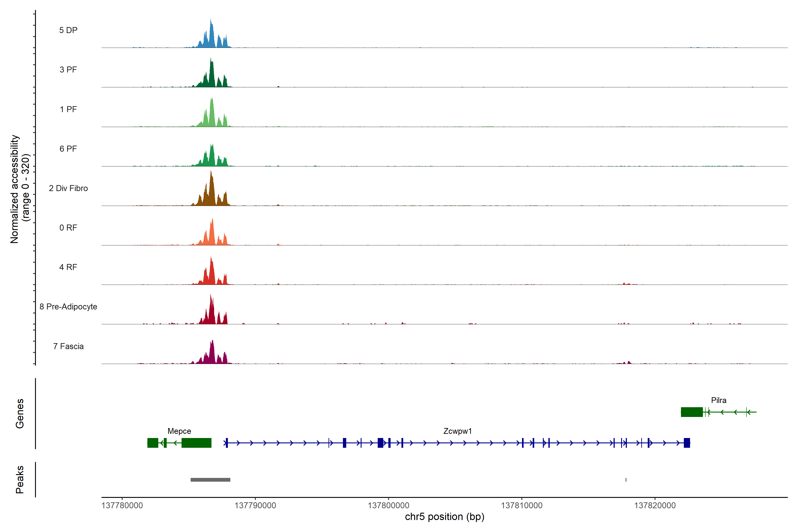Select the 8 Pre-Adipocyte track label
This screenshot has width=798, height=532.
(x=68, y=307)
